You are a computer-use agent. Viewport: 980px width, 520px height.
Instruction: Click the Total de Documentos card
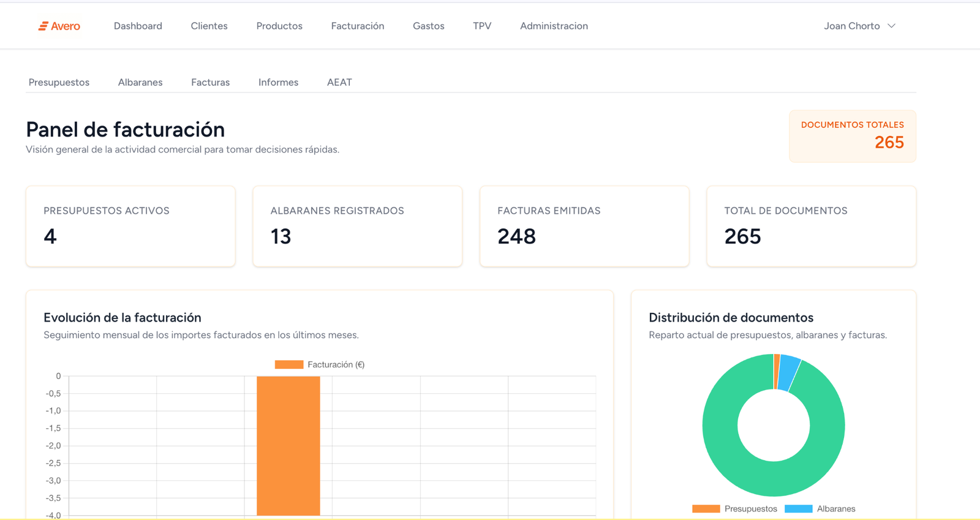(x=812, y=226)
